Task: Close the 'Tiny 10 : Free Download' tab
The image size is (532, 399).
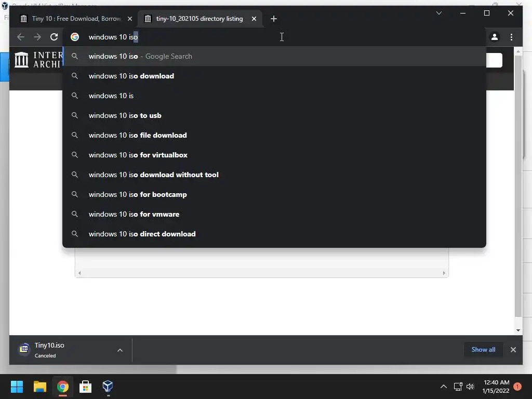Action: pyautogui.click(x=129, y=19)
